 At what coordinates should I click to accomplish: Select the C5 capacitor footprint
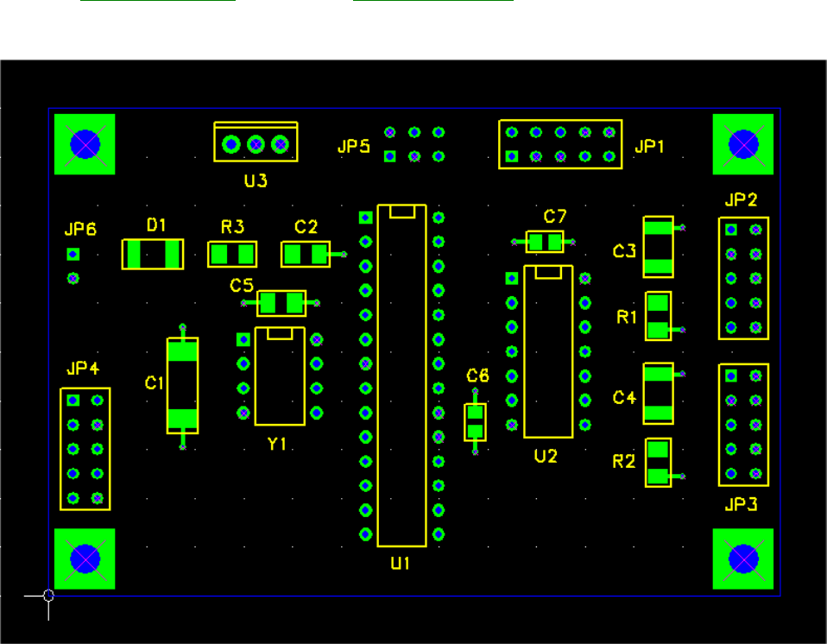point(281,303)
